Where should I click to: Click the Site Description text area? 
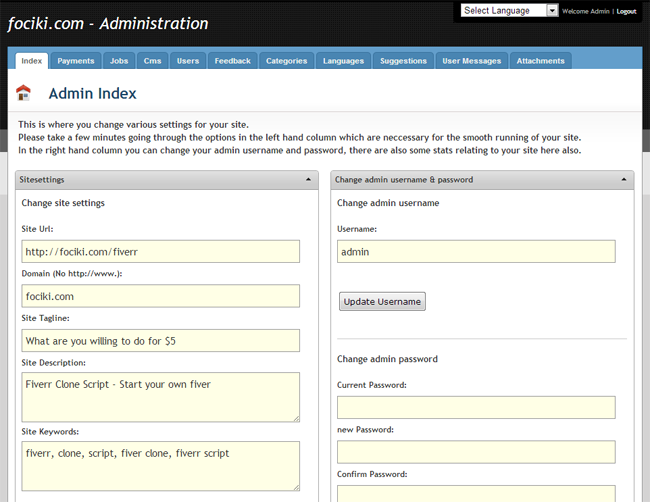[x=160, y=397]
